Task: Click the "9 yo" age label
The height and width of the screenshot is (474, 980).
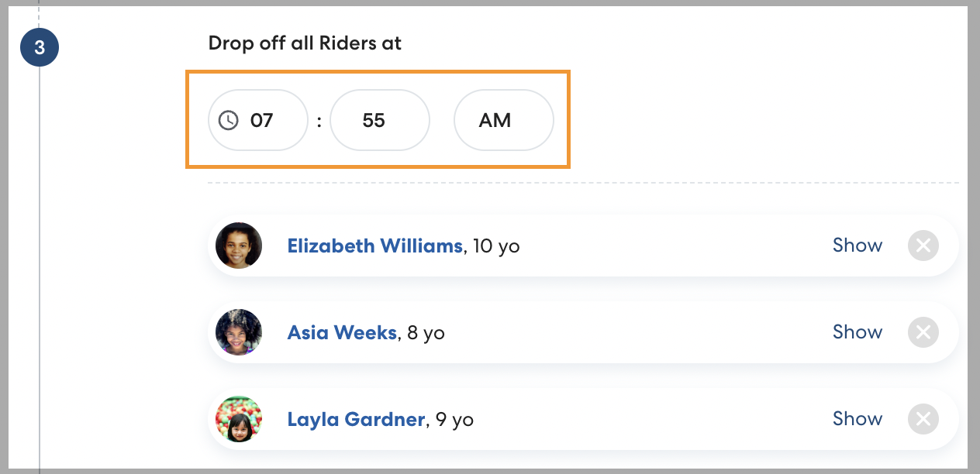Action: click(x=454, y=420)
